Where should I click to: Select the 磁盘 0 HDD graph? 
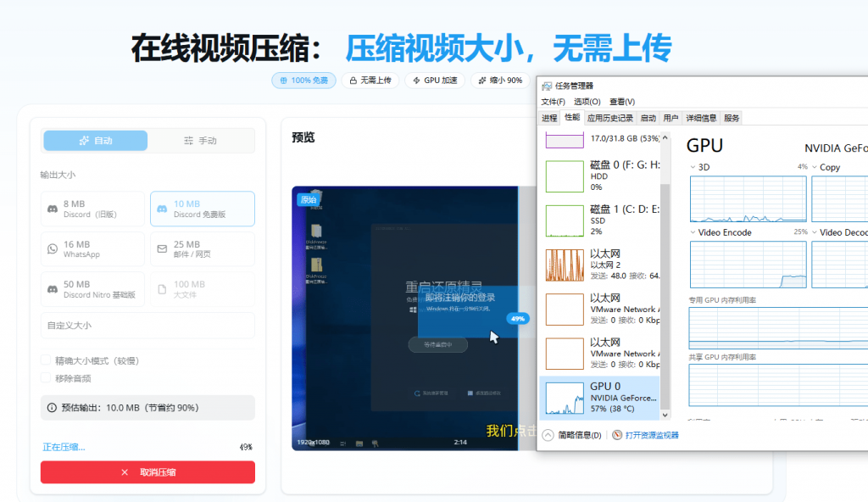(x=565, y=176)
